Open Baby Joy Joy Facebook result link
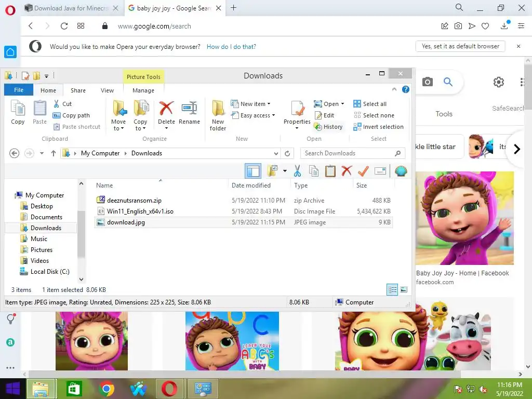 [462, 273]
